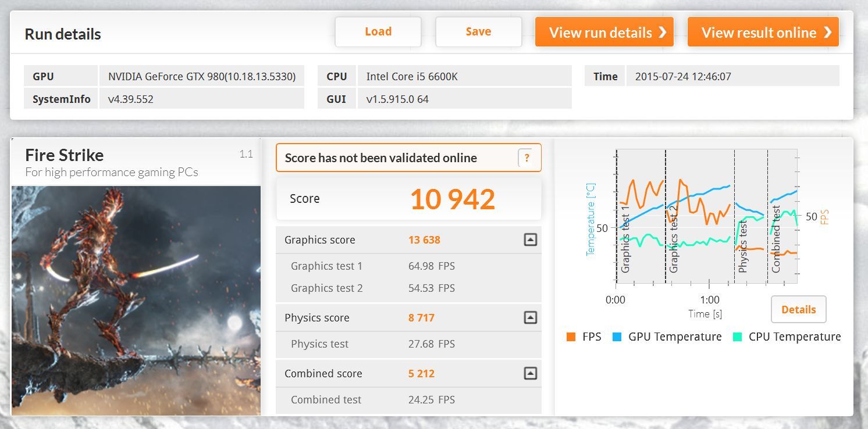The width and height of the screenshot is (868, 429).
Task: Collapse the Graphics score section
Action: 530,239
